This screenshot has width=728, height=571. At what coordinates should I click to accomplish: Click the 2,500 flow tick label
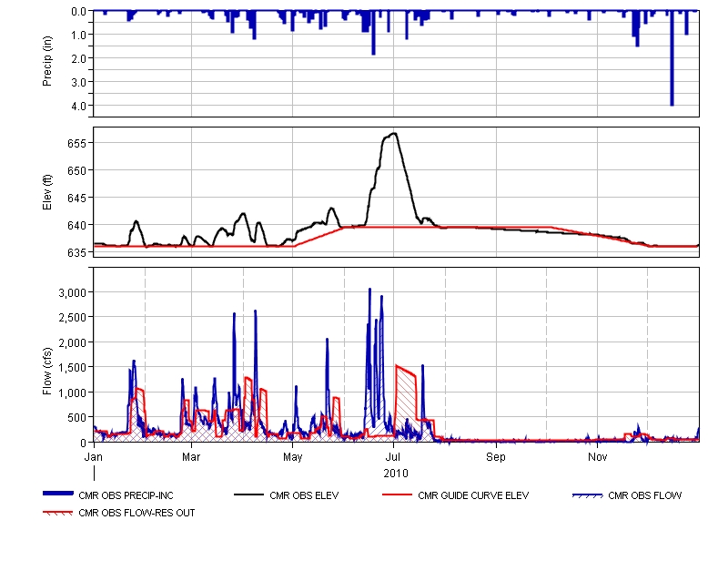73,317
